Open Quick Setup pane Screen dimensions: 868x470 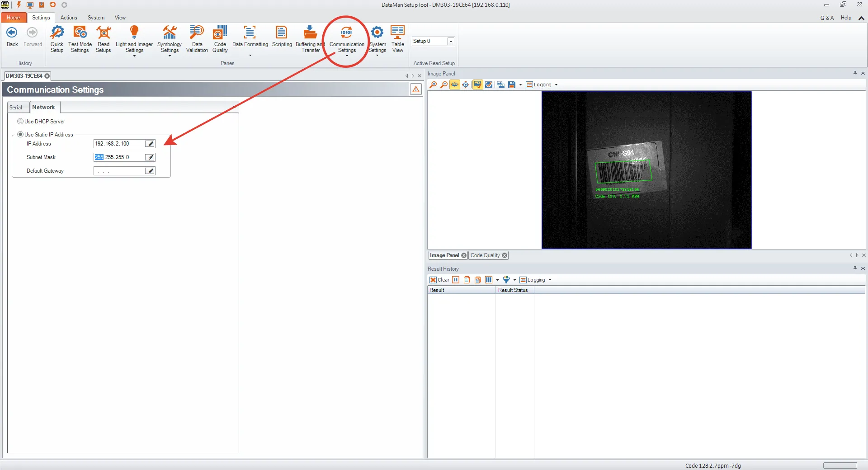[57, 38]
